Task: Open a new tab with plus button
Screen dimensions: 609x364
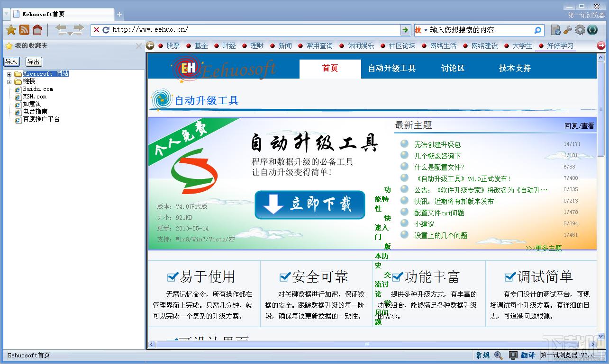Action: coord(119,14)
